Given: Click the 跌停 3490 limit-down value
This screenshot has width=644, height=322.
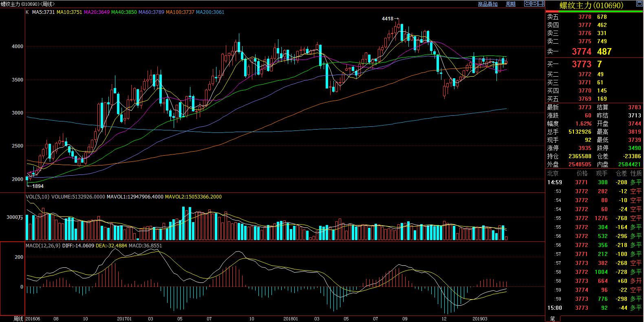Looking at the screenshot, I should tap(635, 148).
